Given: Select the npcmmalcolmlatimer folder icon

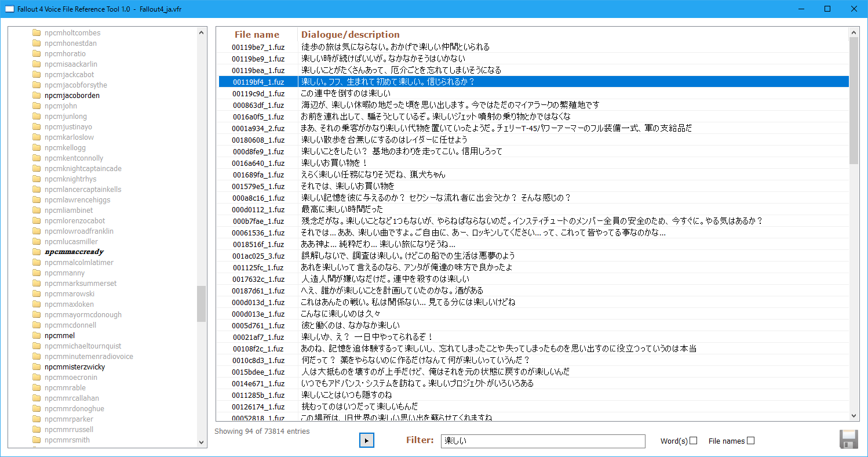Looking at the screenshot, I should coord(37,263).
